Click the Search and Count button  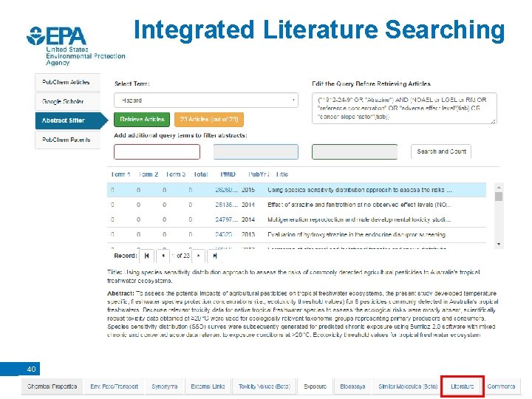pyautogui.click(x=441, y=151)
